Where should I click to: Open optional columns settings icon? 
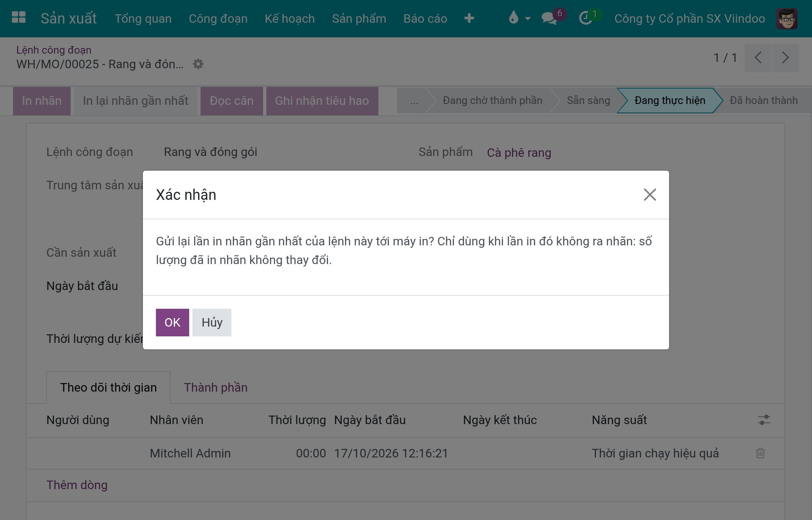click(764, 420)
